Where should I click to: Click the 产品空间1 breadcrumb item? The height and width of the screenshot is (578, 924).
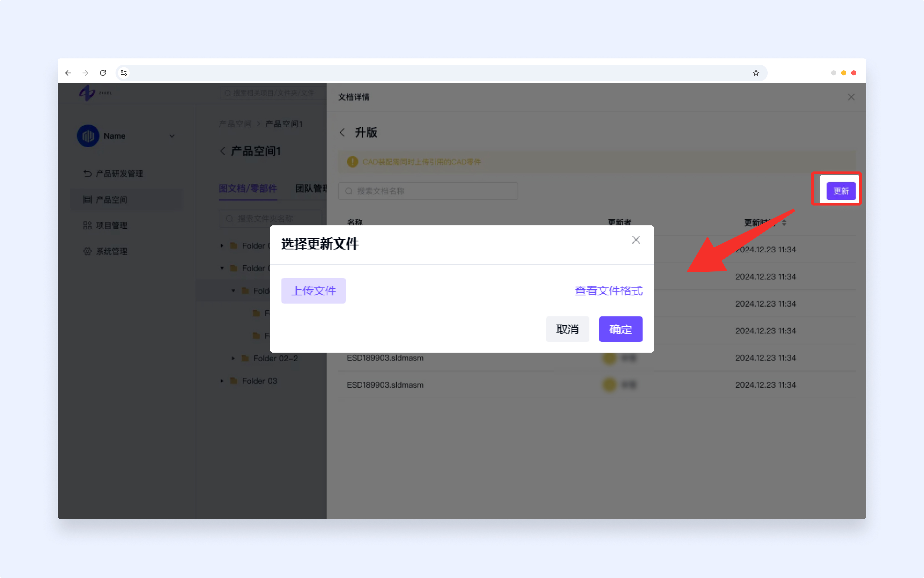pos(284,124)
